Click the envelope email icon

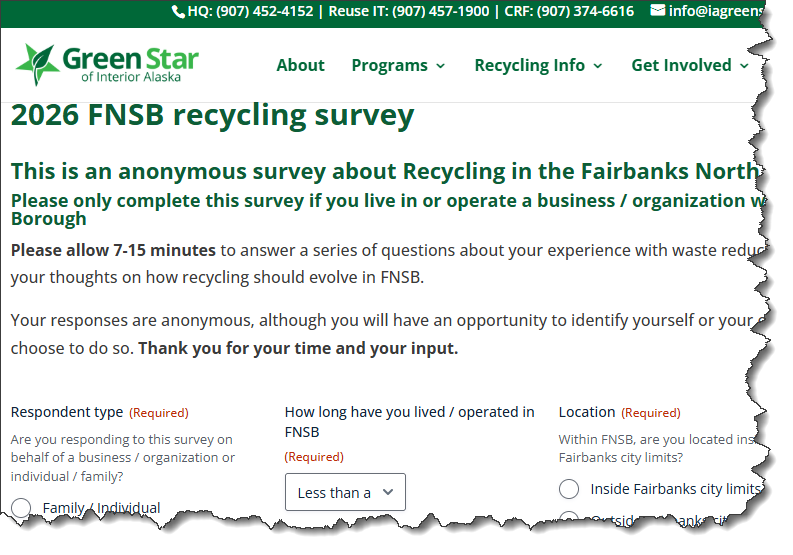point(657,11)
